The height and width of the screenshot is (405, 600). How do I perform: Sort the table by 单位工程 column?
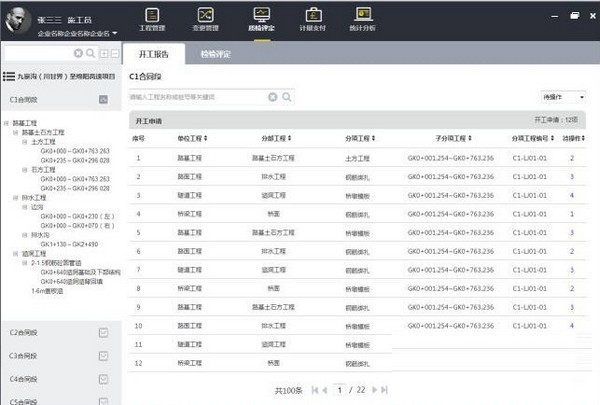[x=192, y=138]
